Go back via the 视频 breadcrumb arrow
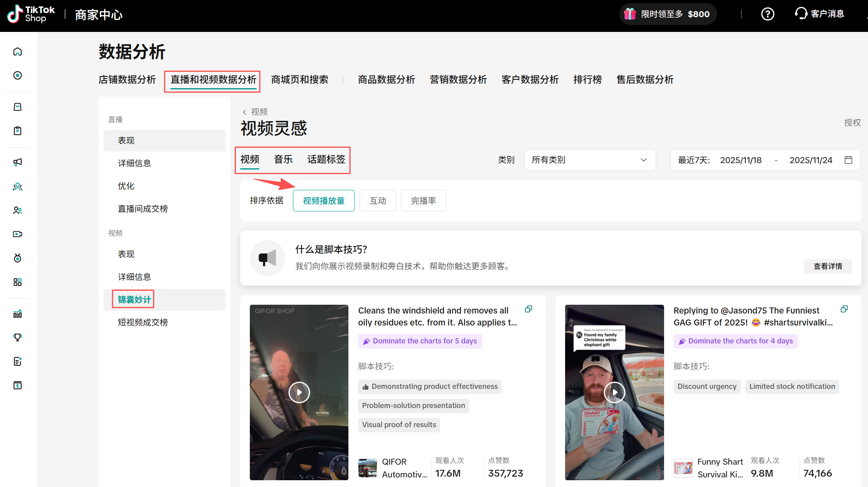This screenshot has width=868, height=487. tap(244, 112)
